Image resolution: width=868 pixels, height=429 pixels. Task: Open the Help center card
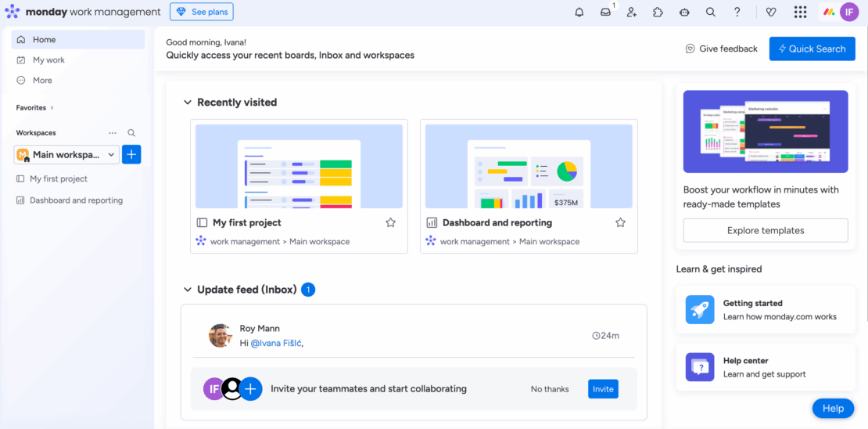click(x=766, y=367)
